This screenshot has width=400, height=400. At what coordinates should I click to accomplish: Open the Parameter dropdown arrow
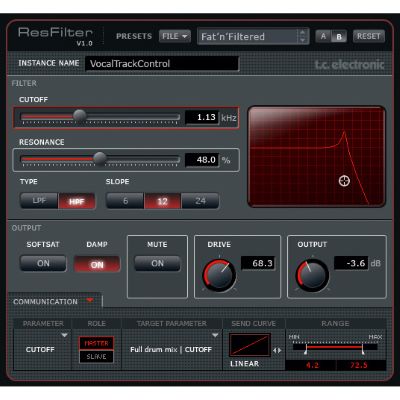tap(64, 335)
